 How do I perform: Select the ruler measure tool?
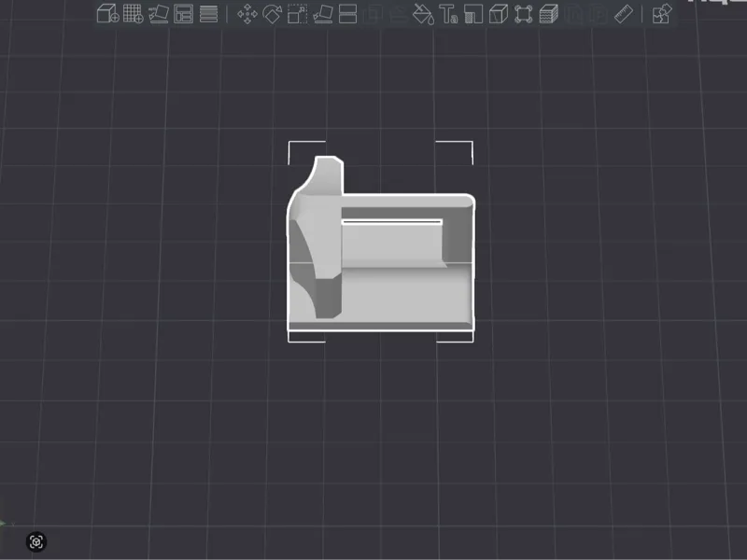(x=624, y=14)
